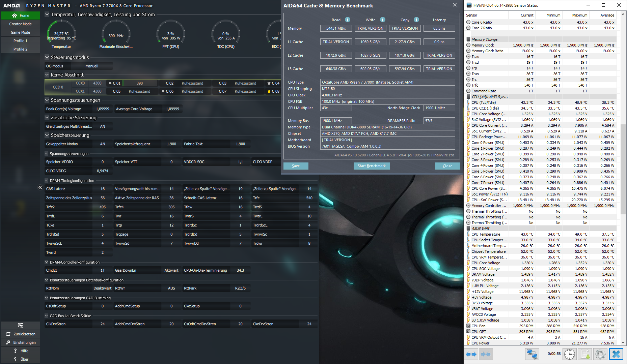Click the star icon beside core C 08
This screenshot has width=627, height=364.
[269, 91]
